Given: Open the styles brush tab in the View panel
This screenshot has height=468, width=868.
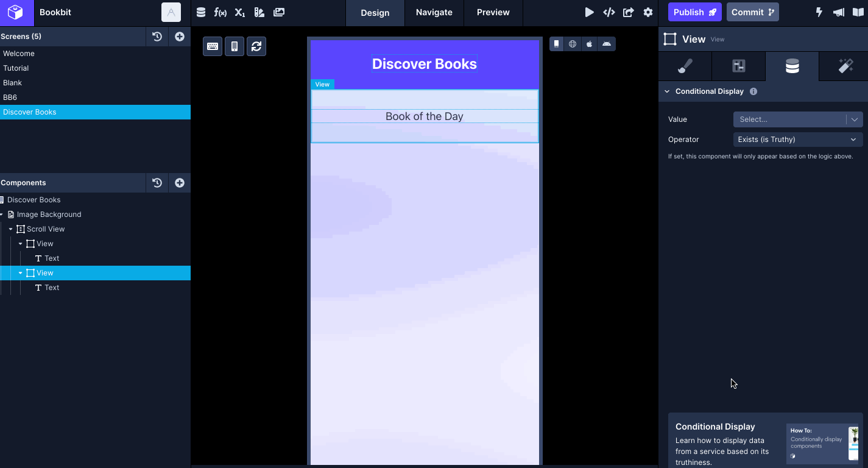Looking at the screenshot, I should [x=685, y=66].
